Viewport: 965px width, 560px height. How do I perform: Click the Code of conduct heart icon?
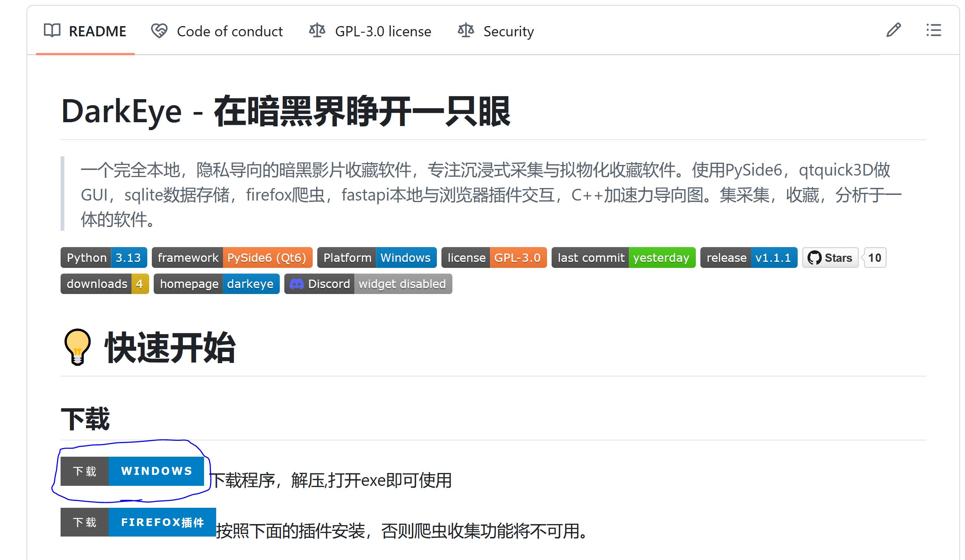159,31
